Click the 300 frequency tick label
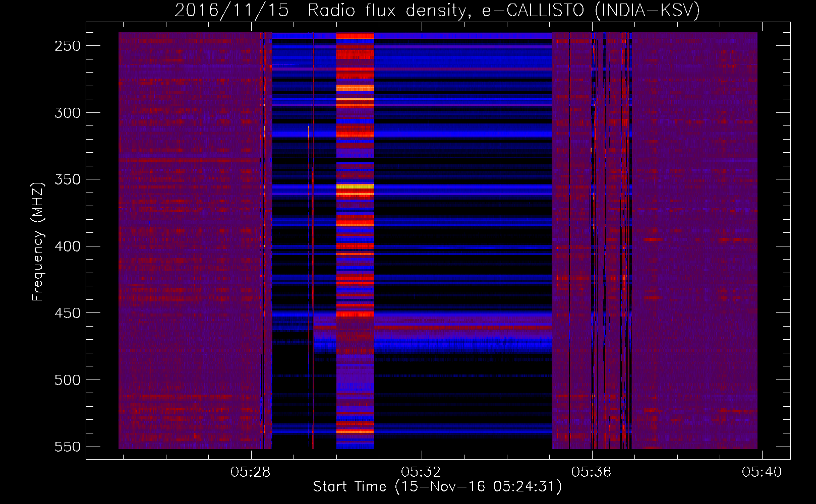Viewport: 816px width, 504px height. click(68, 113)
